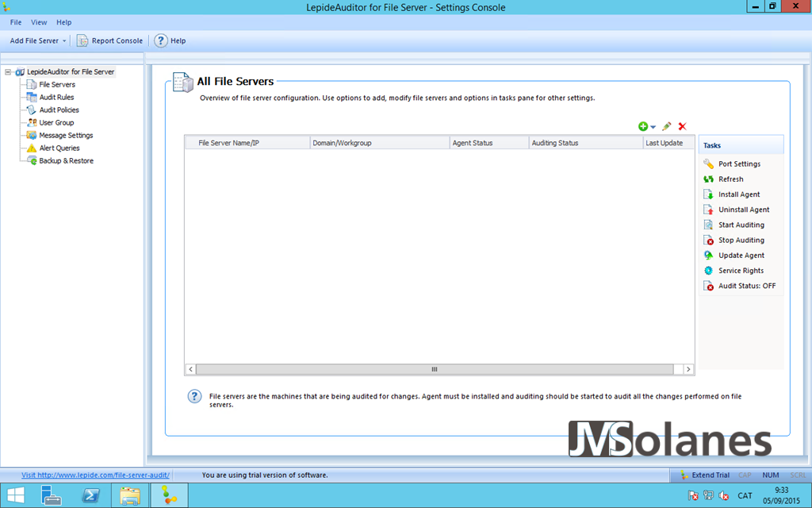Open Server Manager from the taskbar

(52, 495)
